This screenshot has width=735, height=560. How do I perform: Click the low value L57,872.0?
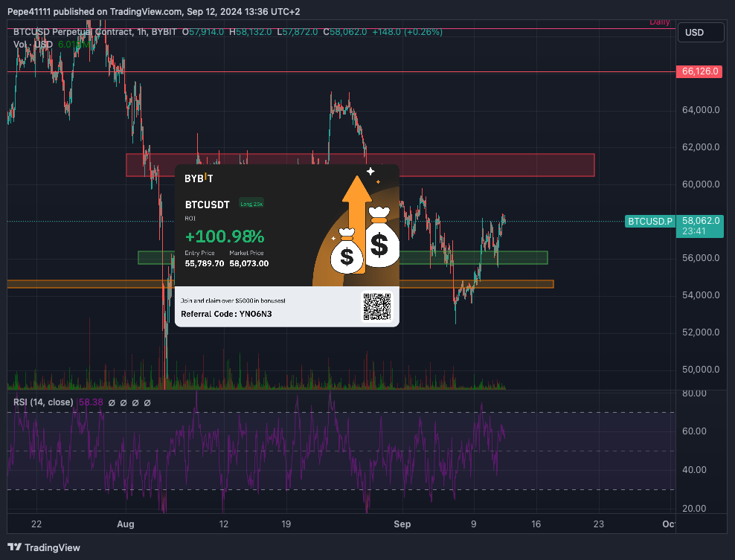297,32
